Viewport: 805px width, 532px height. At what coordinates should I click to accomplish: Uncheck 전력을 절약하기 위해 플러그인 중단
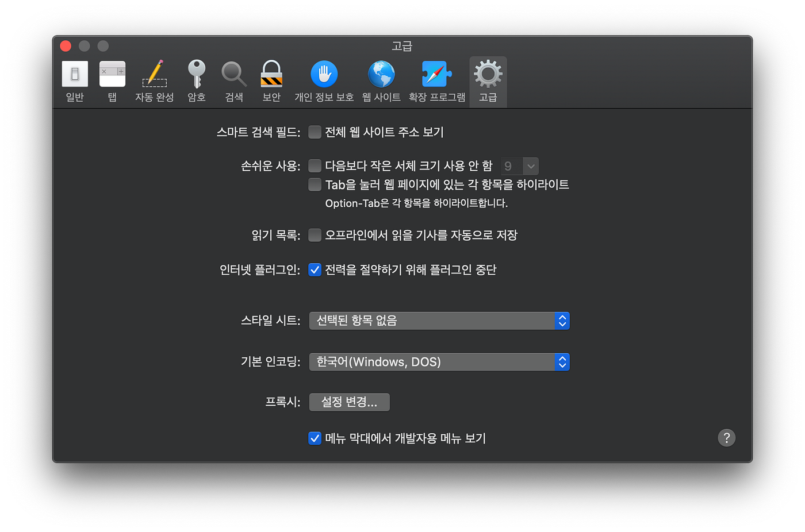click(315, 269)
